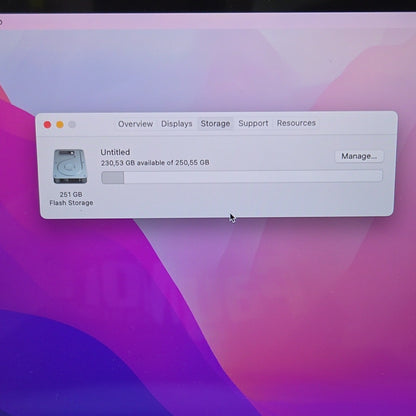Go to the Support tab
The image size is (416, 416).
click(253, 123)
